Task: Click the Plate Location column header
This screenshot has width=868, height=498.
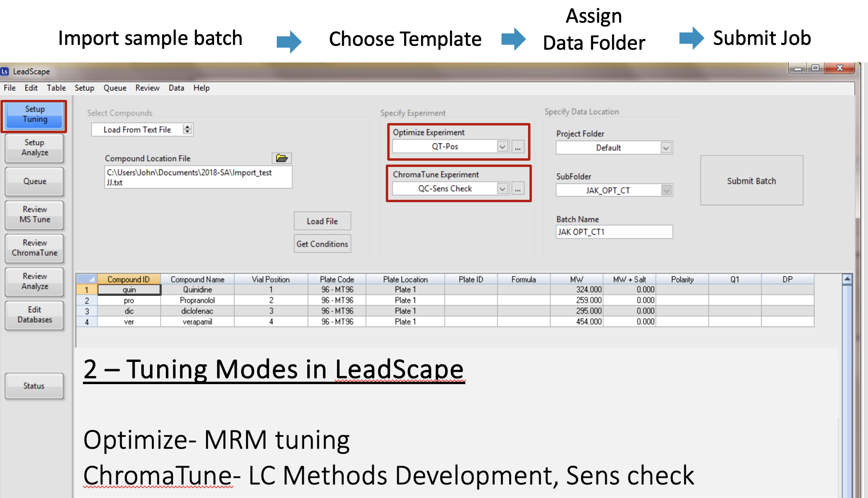Action: coord(406,279)
